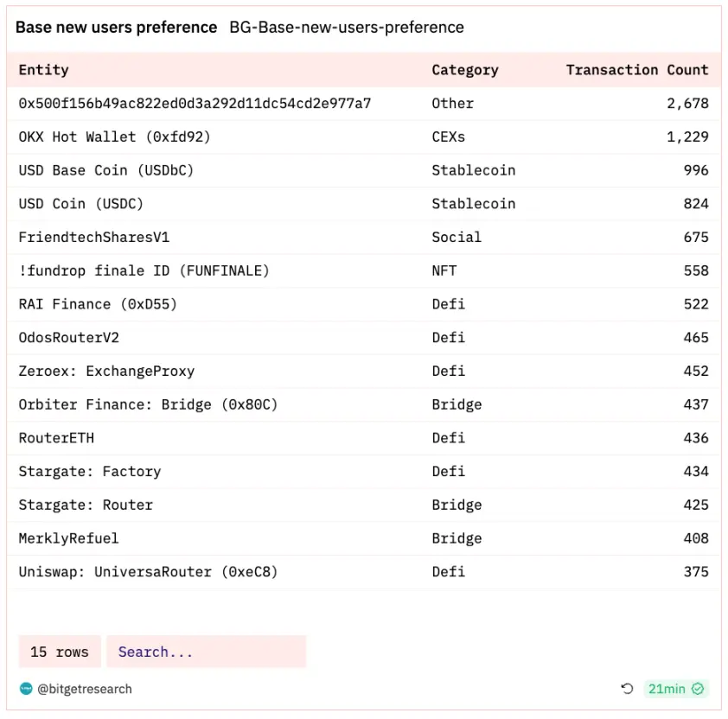Viewport: 728px width, 719px height.
Task: Sort by Entity column header
Action: (43, 70)
